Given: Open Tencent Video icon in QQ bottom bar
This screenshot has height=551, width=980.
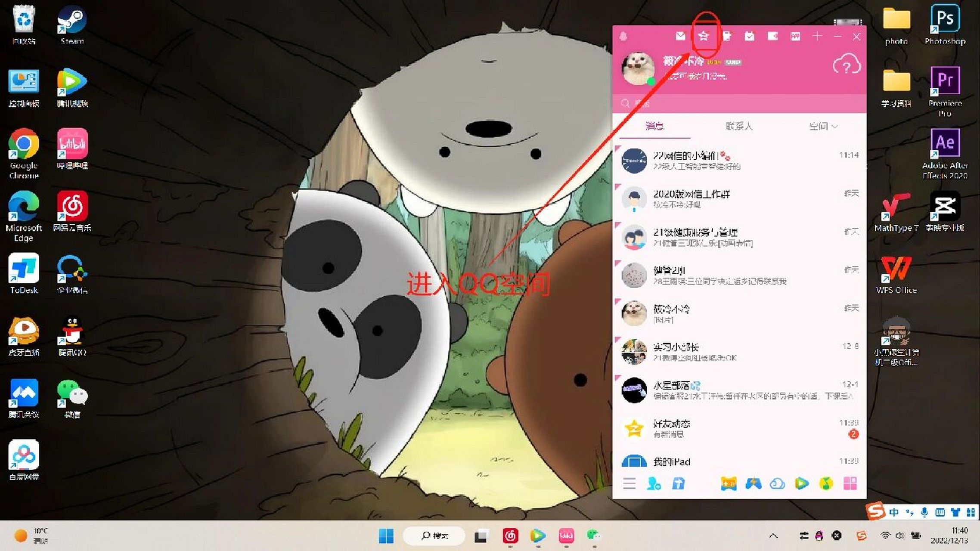Looking at the screenshot, I should click(x=801, y=483).
